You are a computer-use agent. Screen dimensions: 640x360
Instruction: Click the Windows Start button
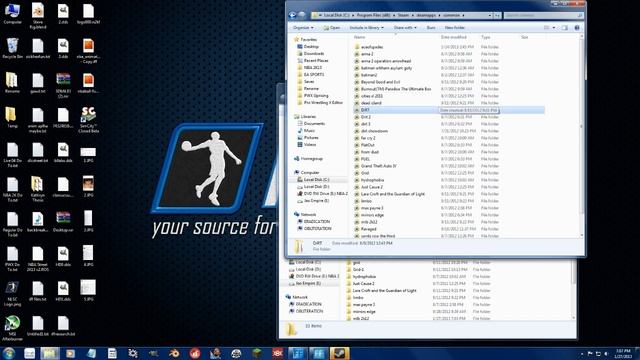[x=9, y=353]
